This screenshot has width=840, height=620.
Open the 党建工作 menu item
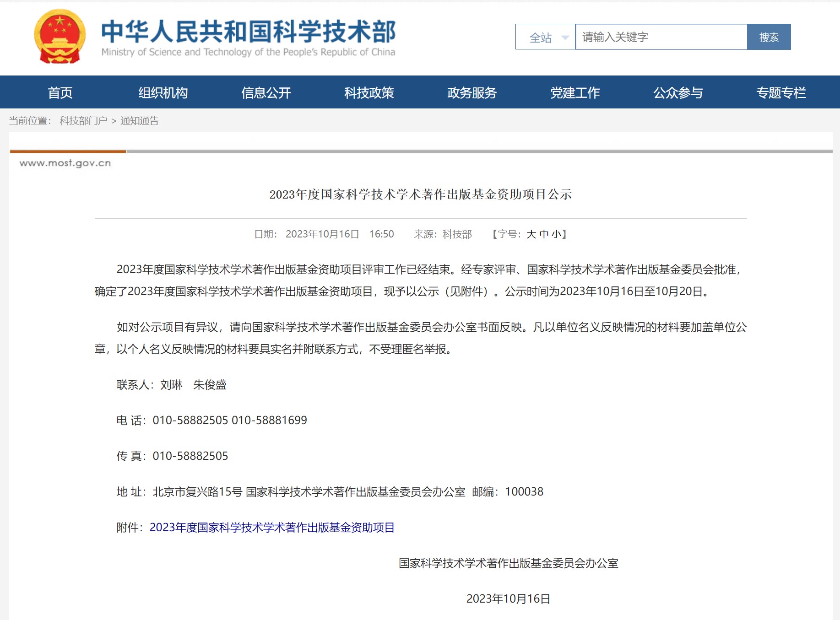[575, 92]
